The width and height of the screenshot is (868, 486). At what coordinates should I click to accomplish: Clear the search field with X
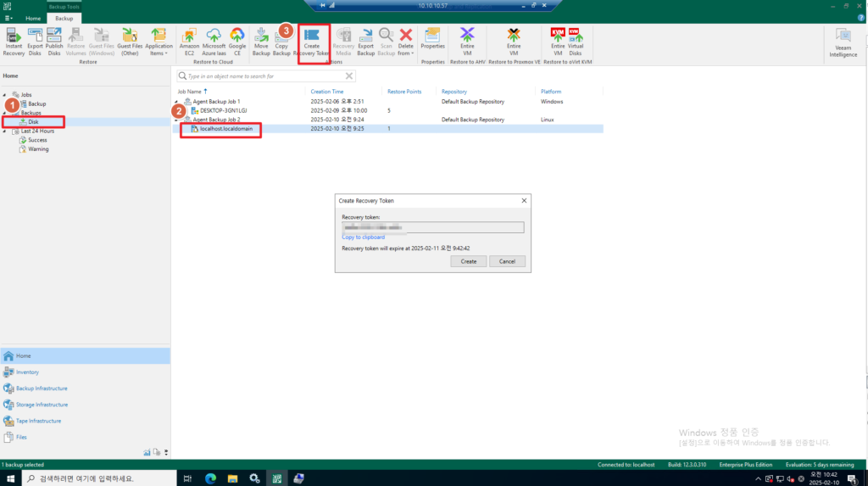(348, 76)
